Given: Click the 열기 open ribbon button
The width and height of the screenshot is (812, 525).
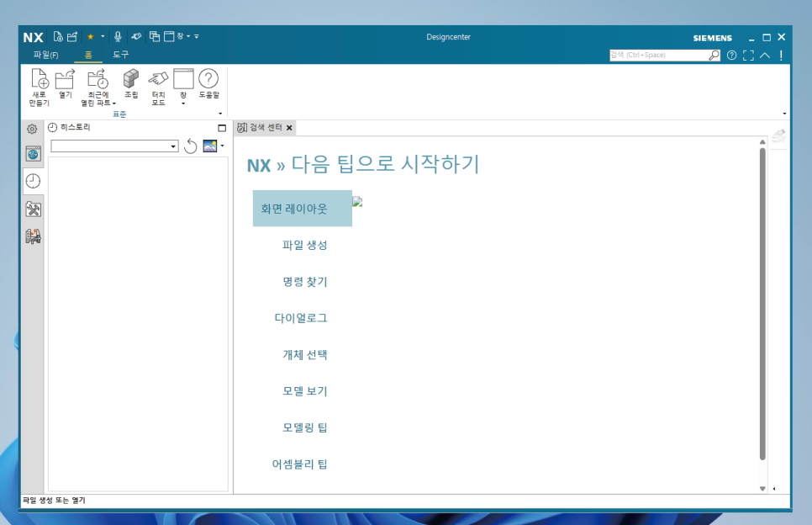Looking at the screenshot, I should [66, 84].
